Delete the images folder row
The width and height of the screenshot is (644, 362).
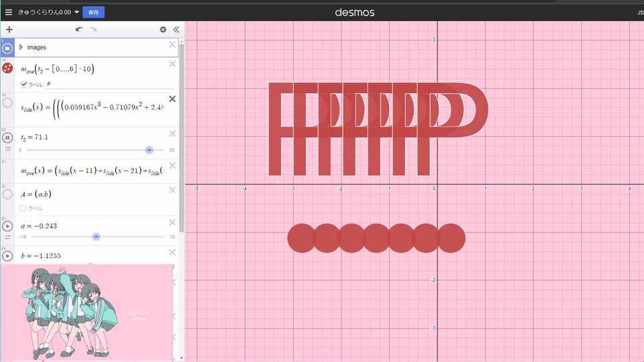[x=172, y=44]
